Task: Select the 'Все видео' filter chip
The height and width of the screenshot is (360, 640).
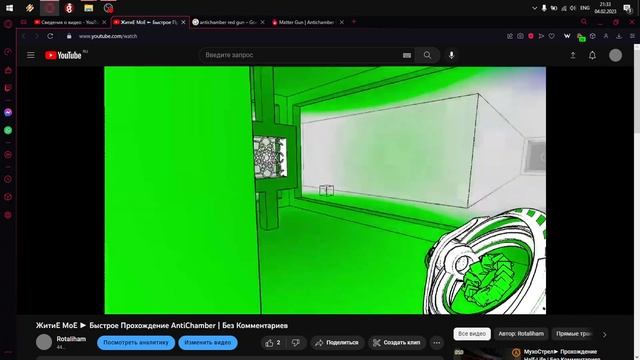Action: pos(472,334)
